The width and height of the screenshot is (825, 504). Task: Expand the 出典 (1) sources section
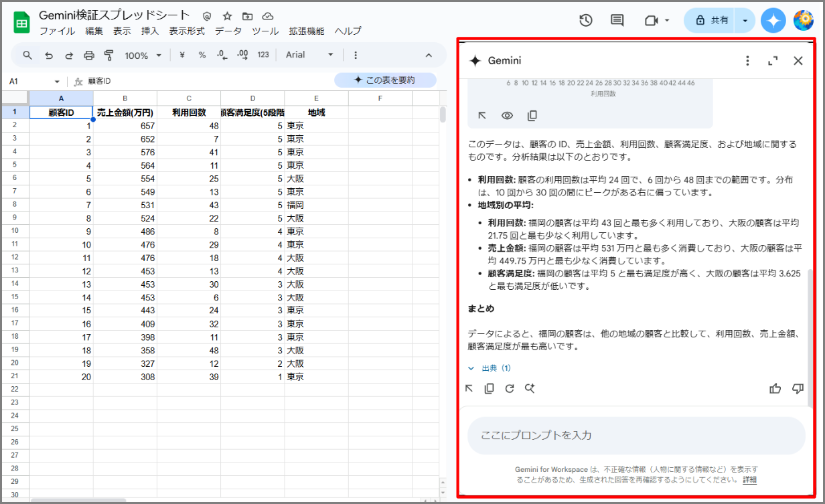pyautogui.click(x=490, y=368)
